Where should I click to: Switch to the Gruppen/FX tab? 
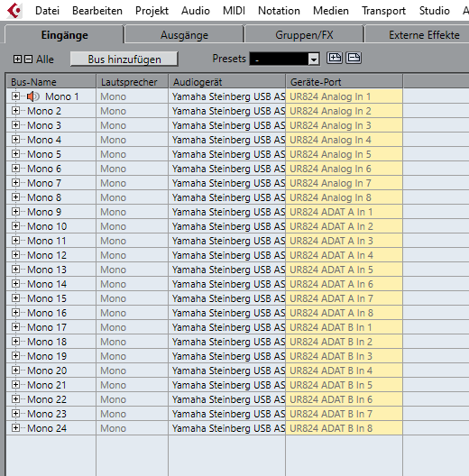tap(304, 34)
